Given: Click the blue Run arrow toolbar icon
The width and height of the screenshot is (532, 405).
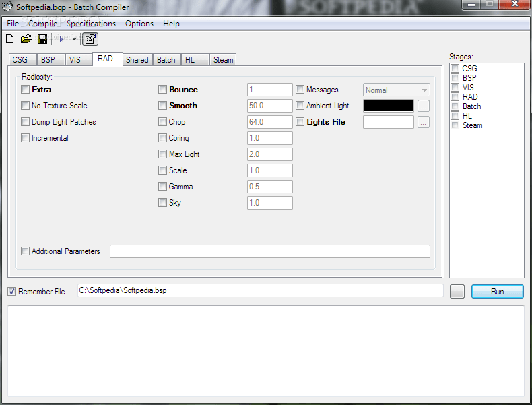Looking at the screenshot, I should (61, 39).
